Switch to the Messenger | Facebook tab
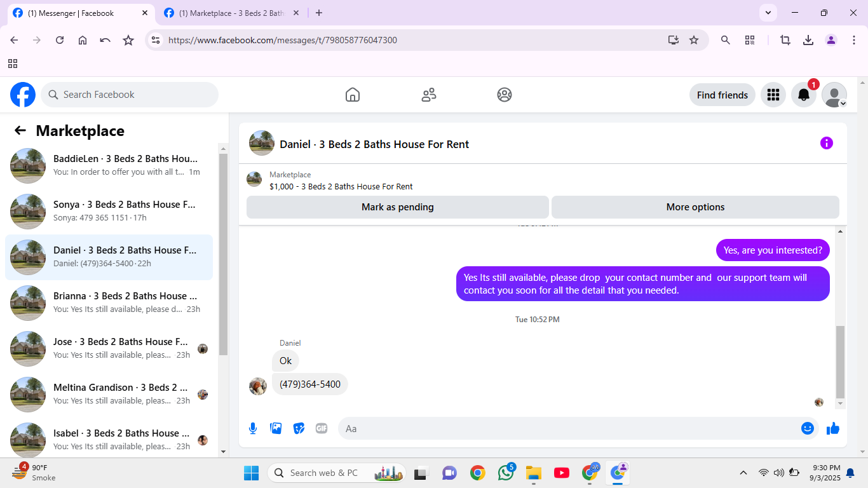 80,13
